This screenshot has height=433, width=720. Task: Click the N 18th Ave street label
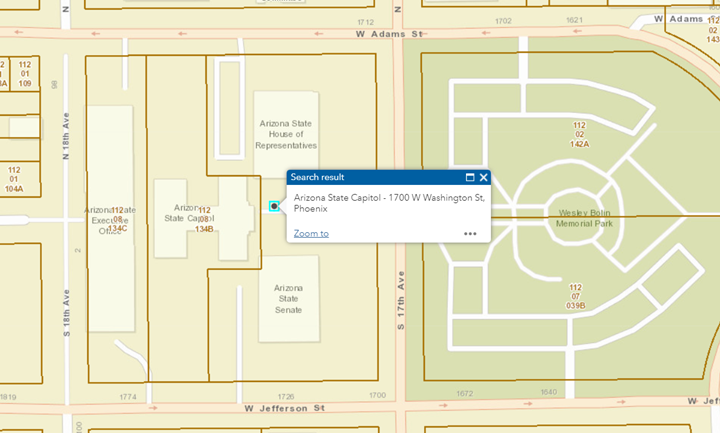tap(66, 140)
